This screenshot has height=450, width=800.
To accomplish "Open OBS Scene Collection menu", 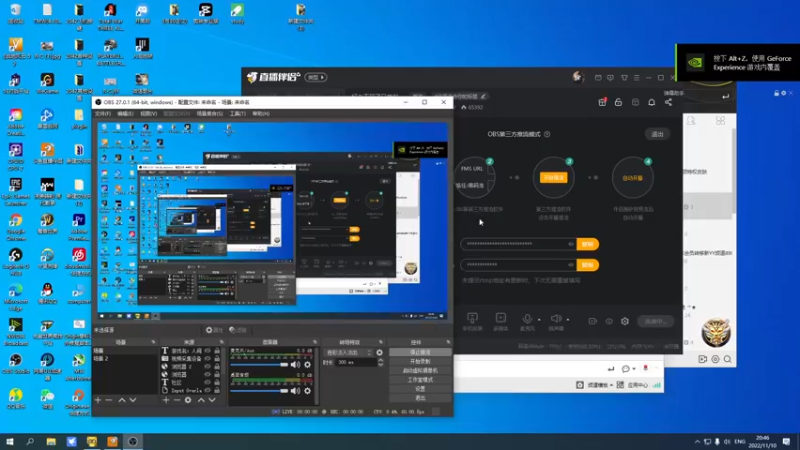I will 209,113.
